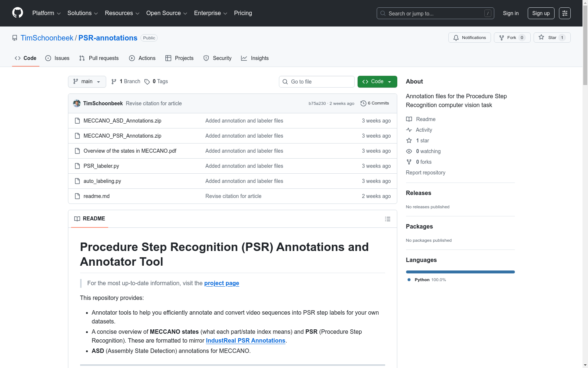Screen dimensions: 588x368
Task: Click the eye icon beside '0 watching'
Action: [409, 151]
